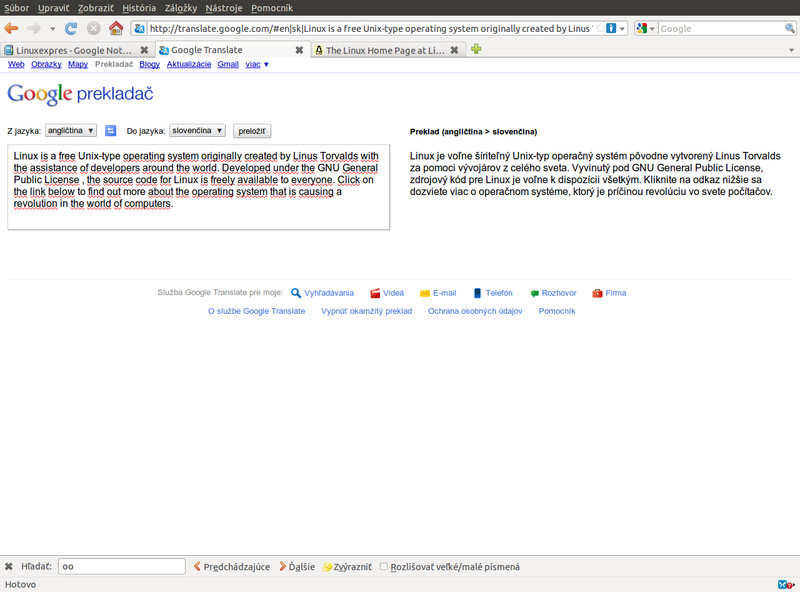This screenshot has width=800, height=592.
Task: Click the Mapy link
Action: (78, 64)
